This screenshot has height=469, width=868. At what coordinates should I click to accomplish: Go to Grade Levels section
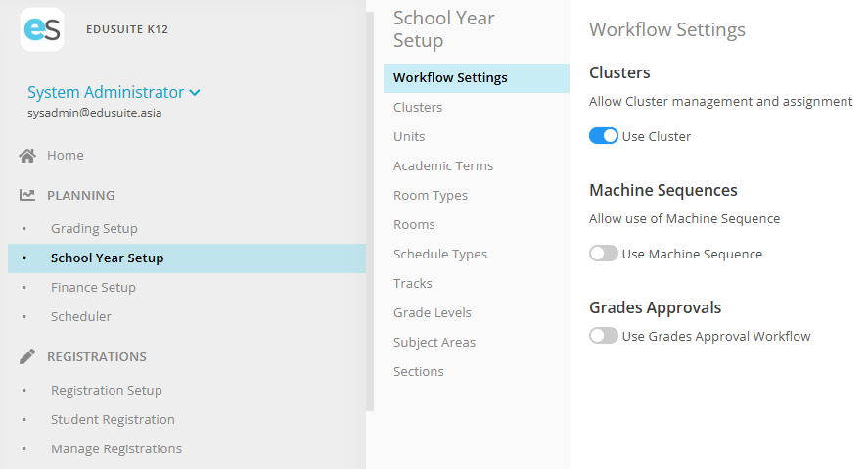(433, 312)
